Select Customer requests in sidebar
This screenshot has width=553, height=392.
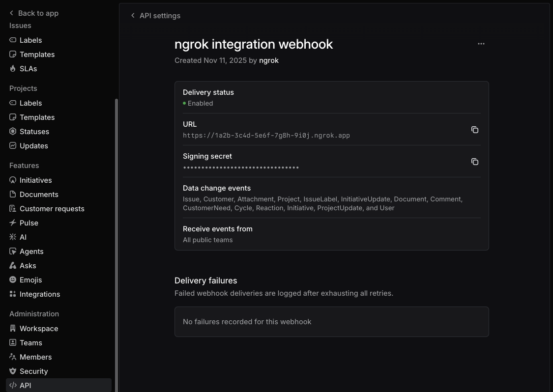pos(52,209)
